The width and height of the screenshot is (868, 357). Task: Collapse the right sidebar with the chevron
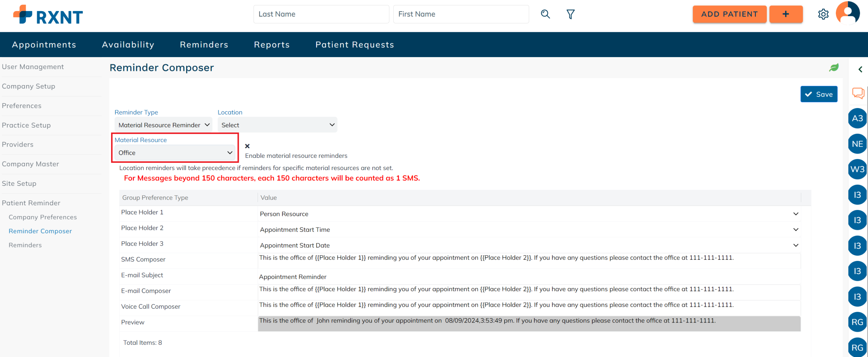(860, 69)
